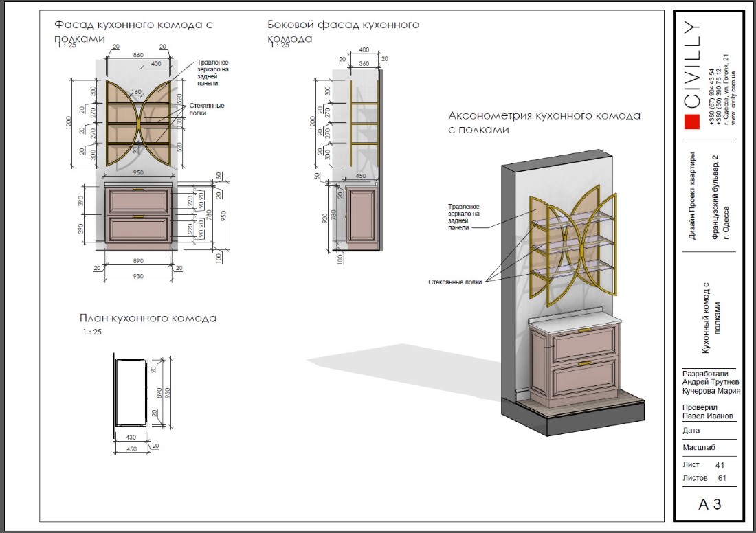Click the red square CIVILLY logo mark
The height and width of the screenshot is (533, 756).
pos(691,122)
